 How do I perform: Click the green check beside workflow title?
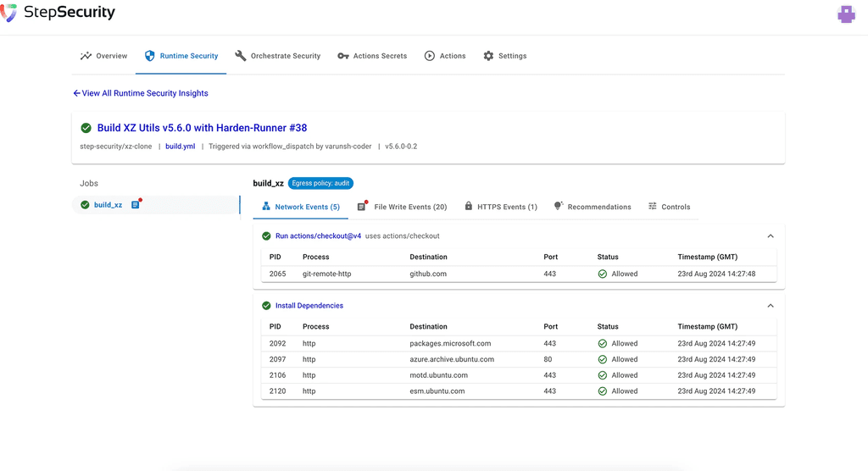[86, 128]
